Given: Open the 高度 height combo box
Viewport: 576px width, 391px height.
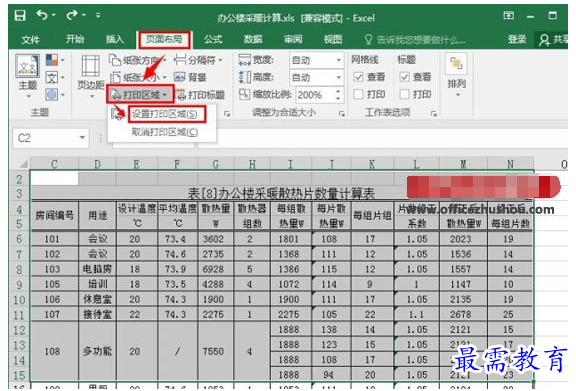Looking at the screenshot, I should (x=316, y=78).
